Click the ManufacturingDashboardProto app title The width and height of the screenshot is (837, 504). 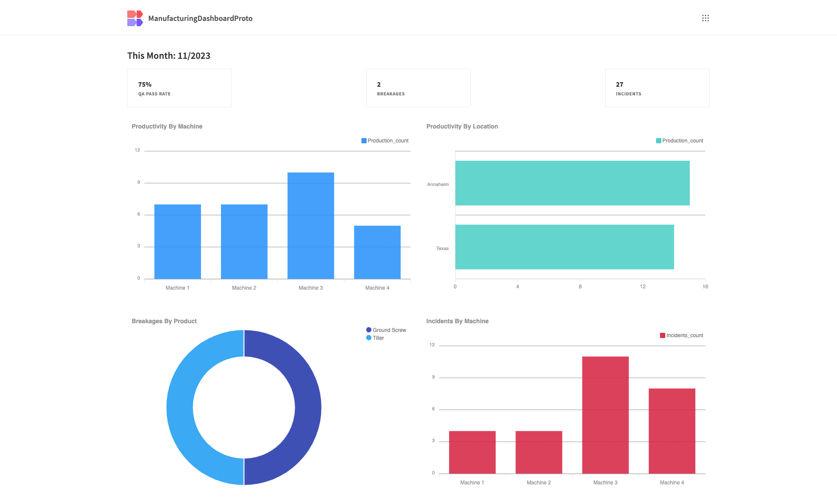click(x=200, y=18)
